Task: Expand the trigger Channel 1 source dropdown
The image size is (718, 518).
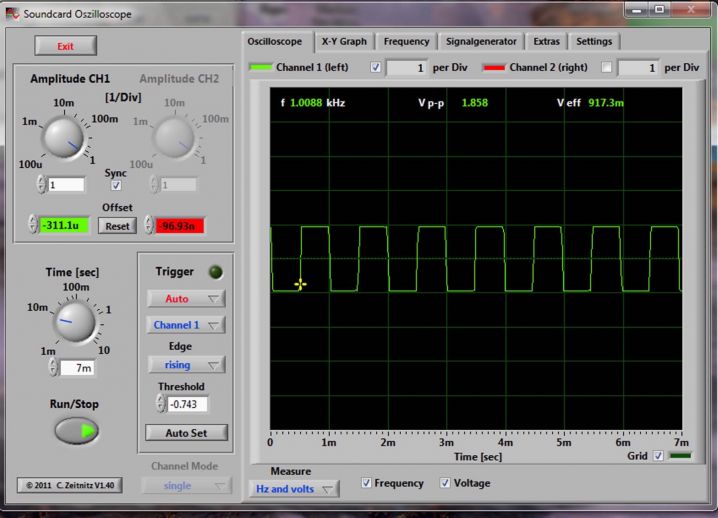Action: click(186, 325)
